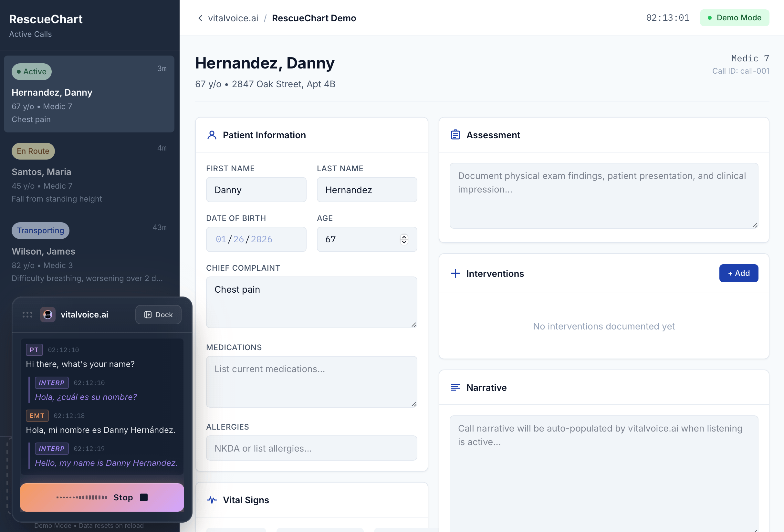Click the Narrative lines icon
The image size is (784, 532).
click(x=455, y=387)
